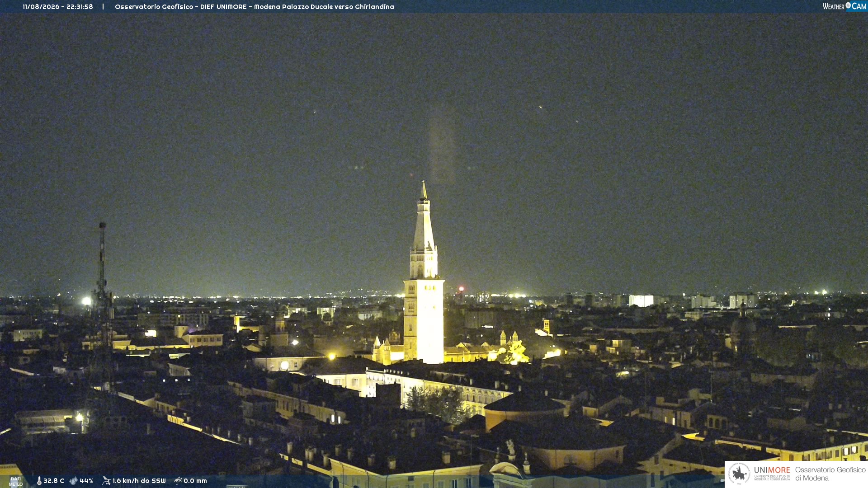Click the thermometer temperature icon
Viewport: 868px width, 488px height.
click(x=39, y=481)
